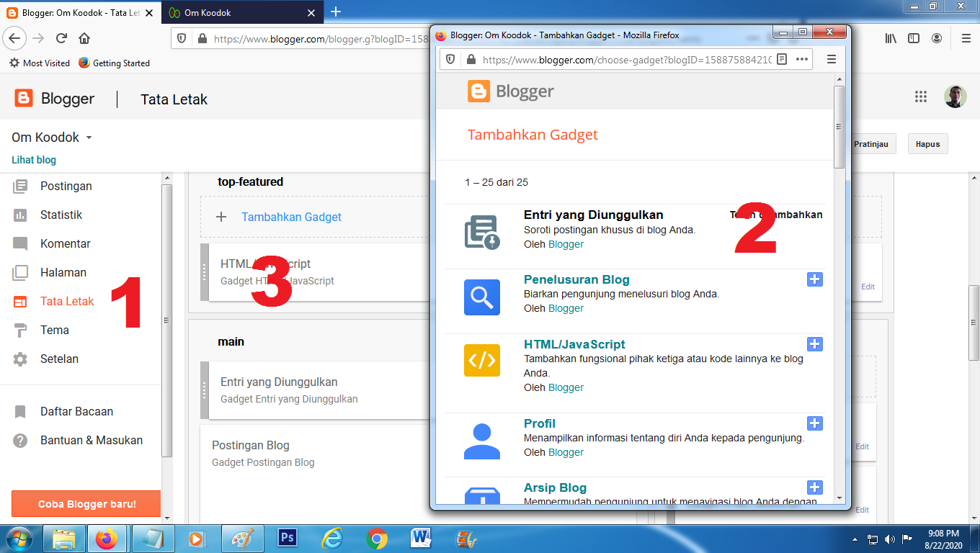Open the account profile avatar
The width and height of the screenshot is (980, 553).
pyautogui.click(x=955, y=97)
